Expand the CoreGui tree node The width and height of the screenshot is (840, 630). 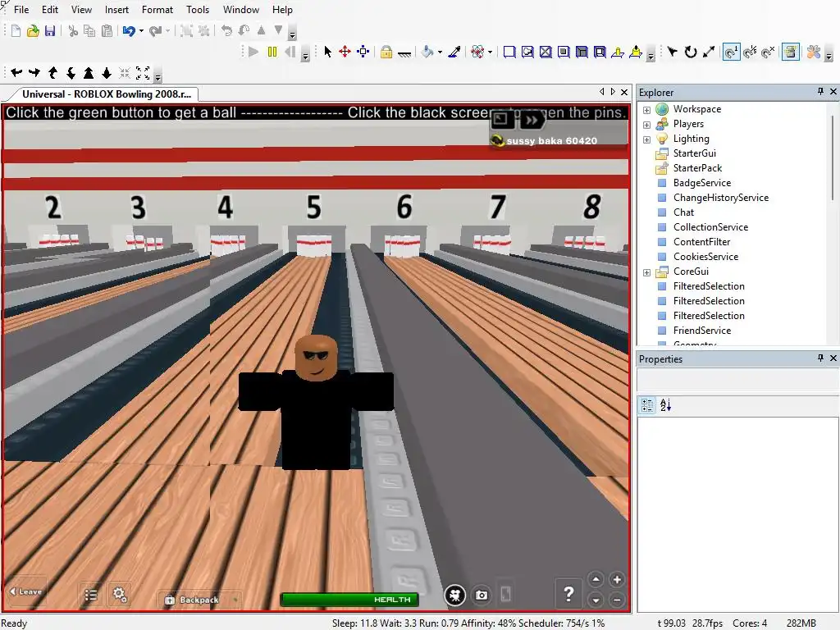point(646,272)
